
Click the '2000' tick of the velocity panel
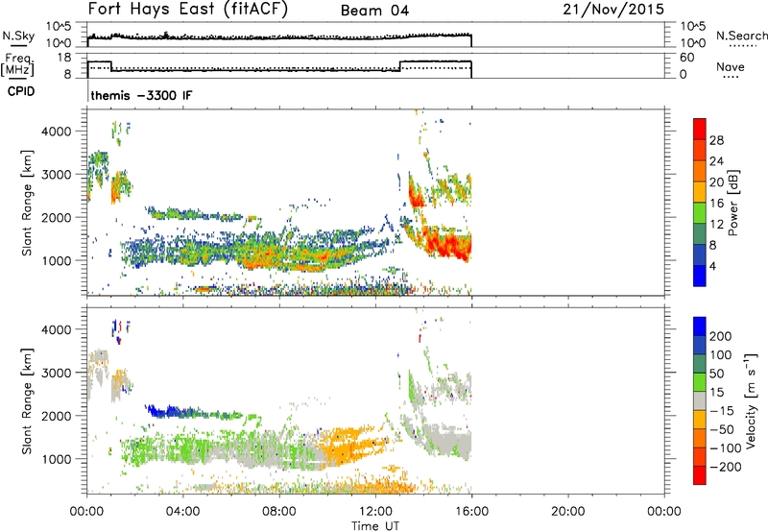point(57,416)
